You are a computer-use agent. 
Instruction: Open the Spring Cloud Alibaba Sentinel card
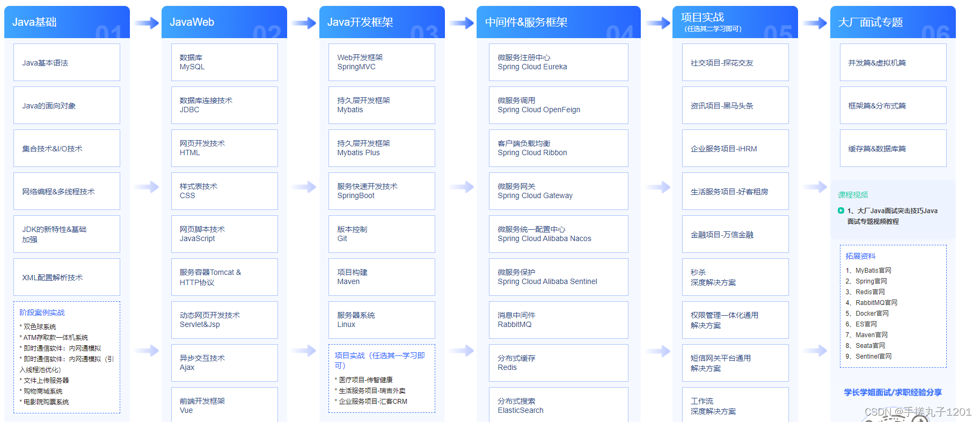[559, 277]
